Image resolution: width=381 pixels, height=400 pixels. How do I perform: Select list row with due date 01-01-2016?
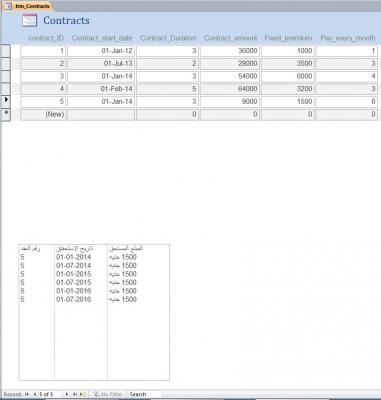click(x=94, y=291)
